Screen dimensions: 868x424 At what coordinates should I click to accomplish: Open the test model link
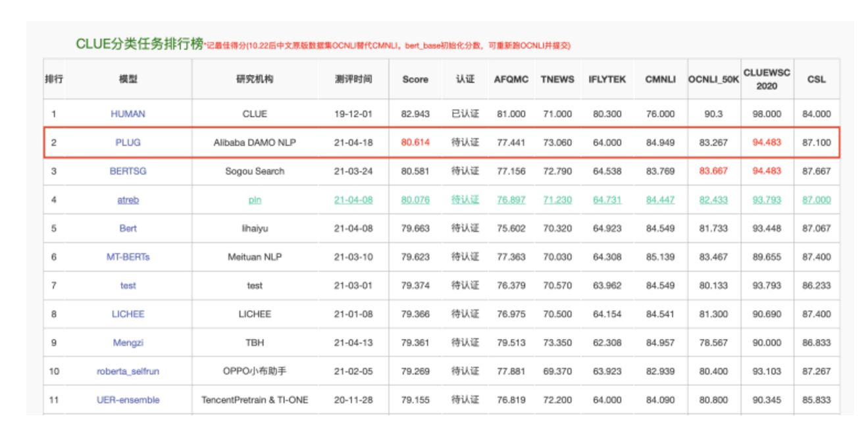[x=128, y=286]
